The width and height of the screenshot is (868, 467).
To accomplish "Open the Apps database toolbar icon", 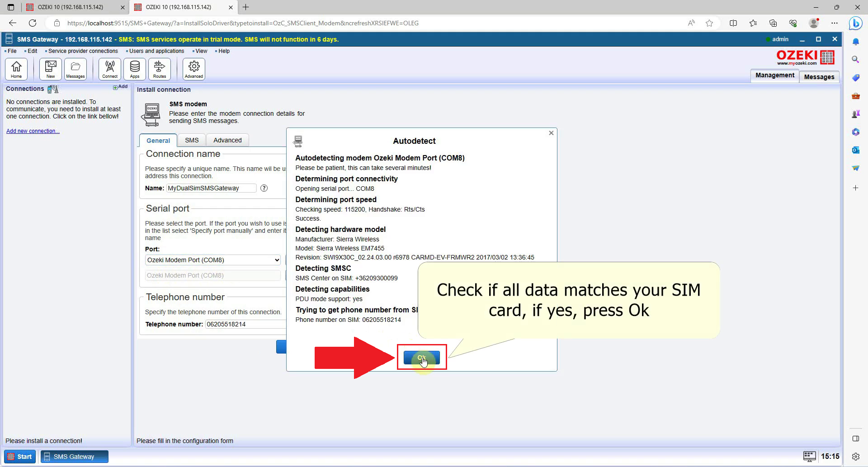I will pos(135,69).
